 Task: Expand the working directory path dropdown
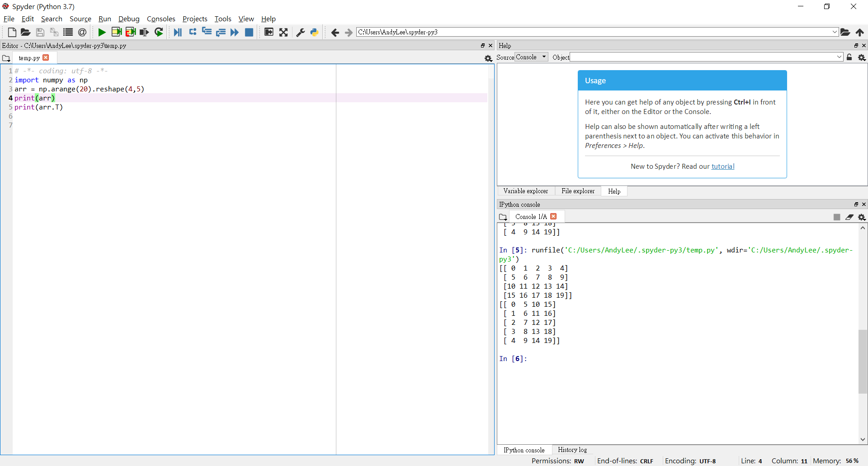835,32
